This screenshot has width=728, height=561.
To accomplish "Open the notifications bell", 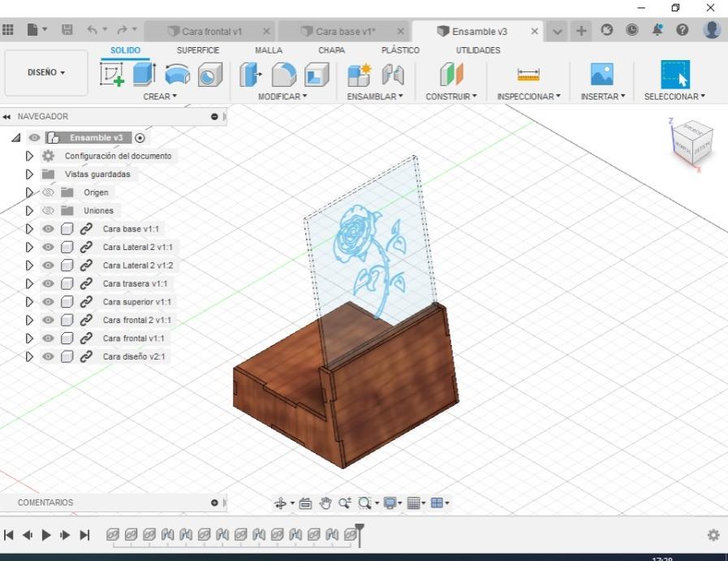I will (x=657, y=30).
